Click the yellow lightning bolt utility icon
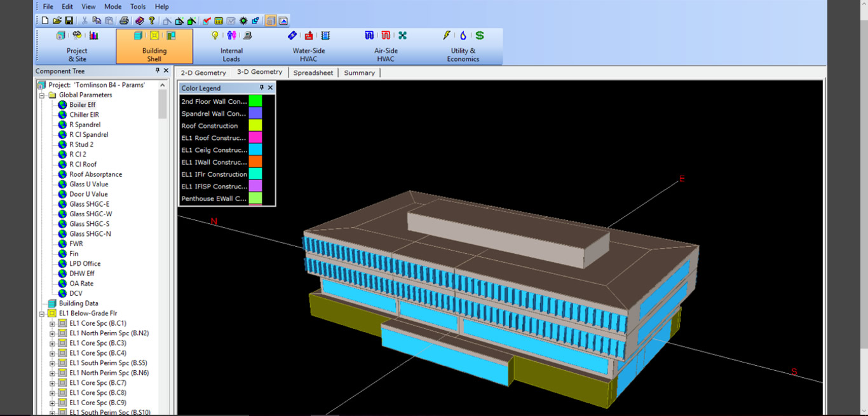 tap(447, 36)
